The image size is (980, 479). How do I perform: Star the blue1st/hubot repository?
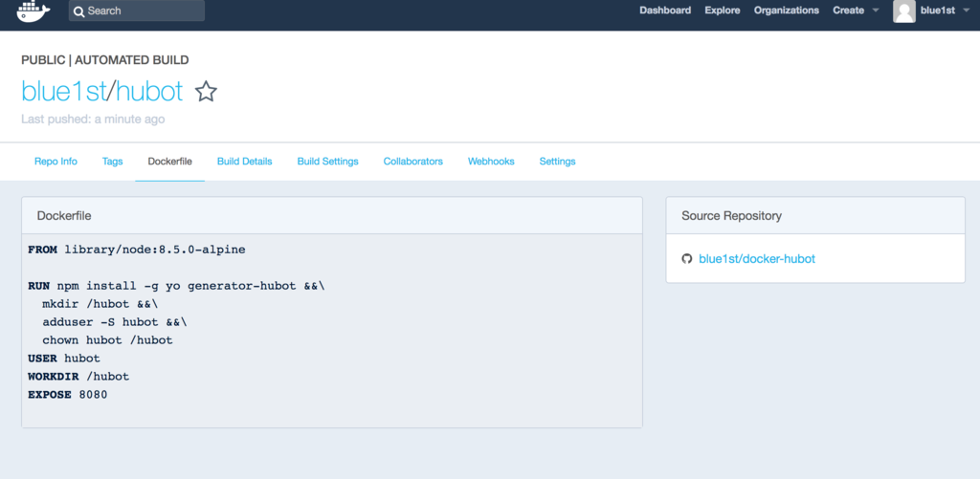pyautogui.click(x=206, y=92)
